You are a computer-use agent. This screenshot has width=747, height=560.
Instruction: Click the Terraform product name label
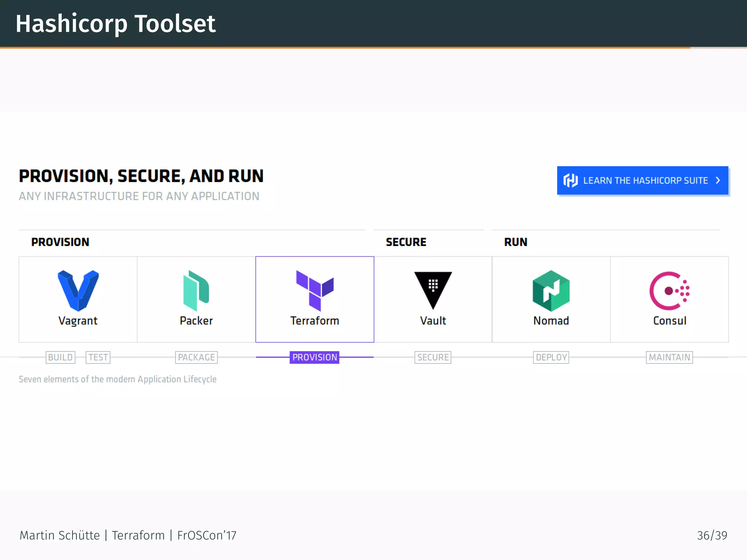(x=315, y=321)
